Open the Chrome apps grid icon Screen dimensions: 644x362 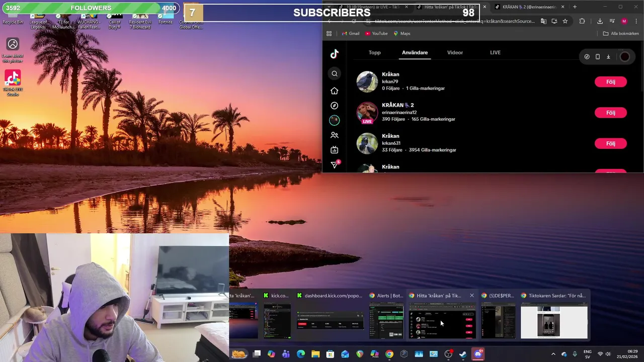pos(329,34)
